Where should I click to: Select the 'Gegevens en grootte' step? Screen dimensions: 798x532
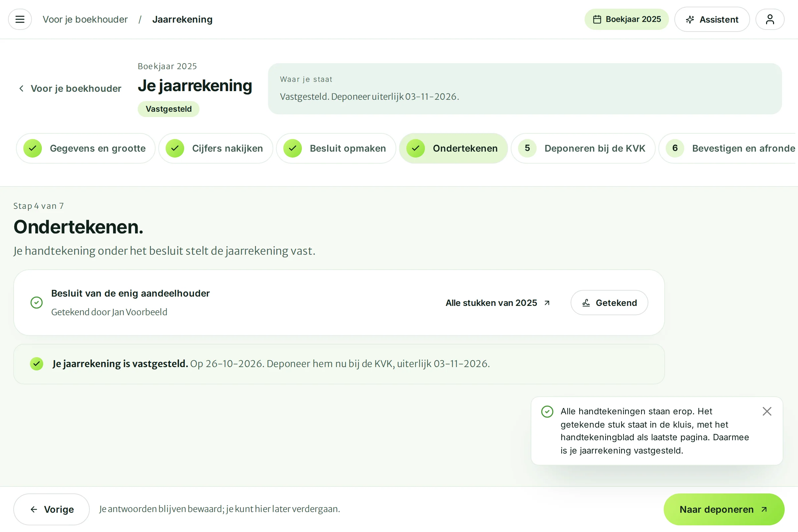pyautogui.click(x=86, y=148)
